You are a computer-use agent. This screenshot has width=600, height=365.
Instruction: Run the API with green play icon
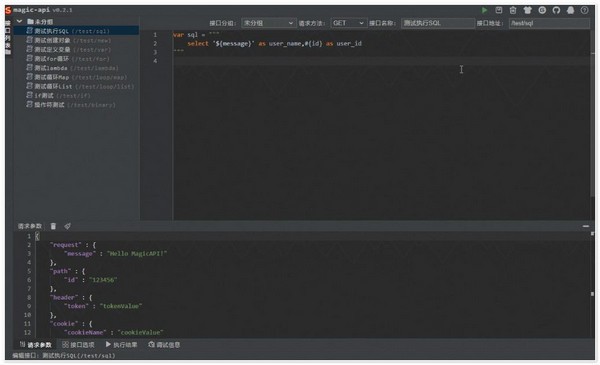(484, 10)
